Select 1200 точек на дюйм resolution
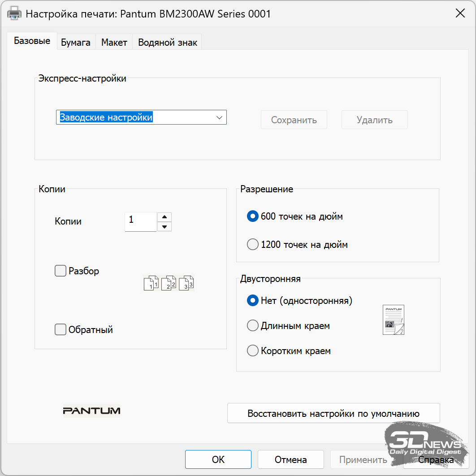This screenshot has width=476, height=476. pyautogui.click(x=253, y=245)
